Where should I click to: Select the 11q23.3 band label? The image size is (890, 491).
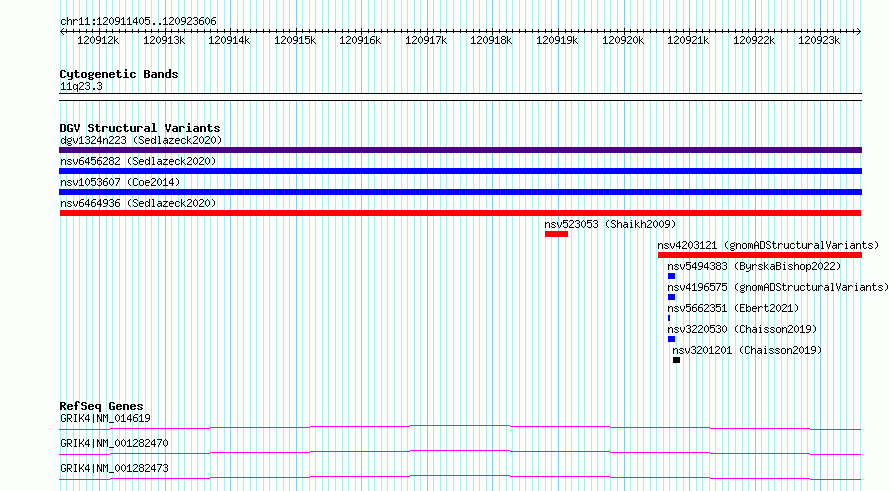pos(81,86)
